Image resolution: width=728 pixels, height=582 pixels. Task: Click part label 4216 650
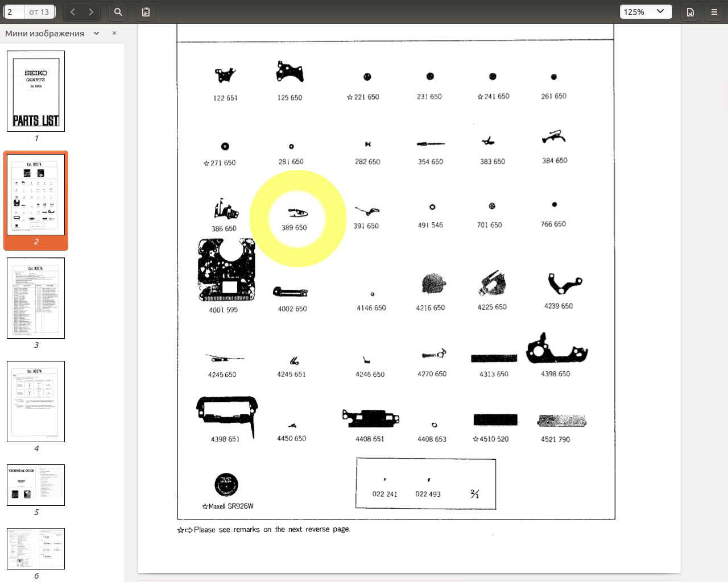tap(430, 308)
